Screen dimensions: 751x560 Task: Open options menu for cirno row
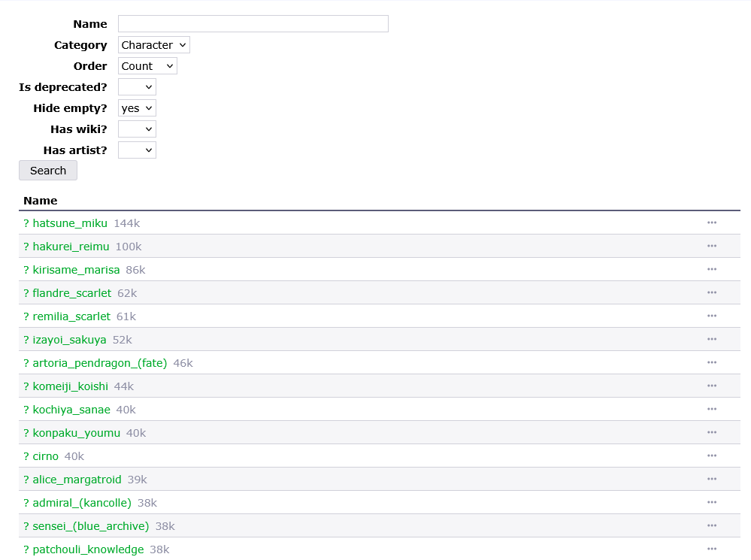(x=712, y=456)
